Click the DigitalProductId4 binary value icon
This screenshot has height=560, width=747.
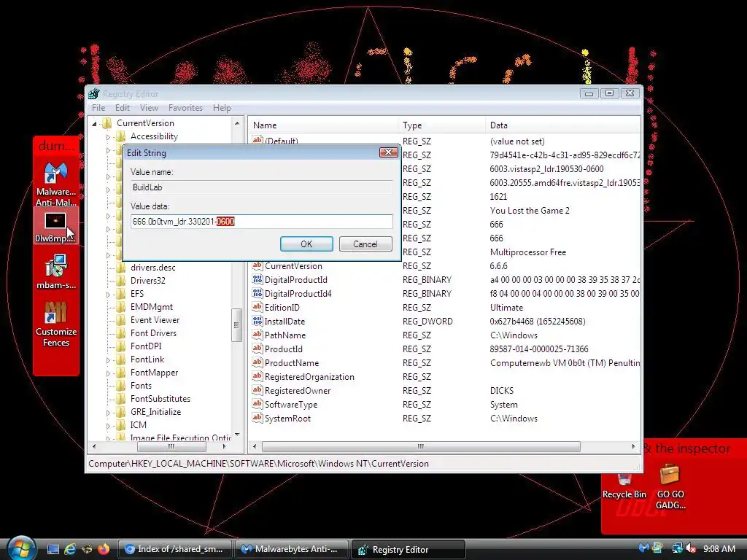coord(258,293)
